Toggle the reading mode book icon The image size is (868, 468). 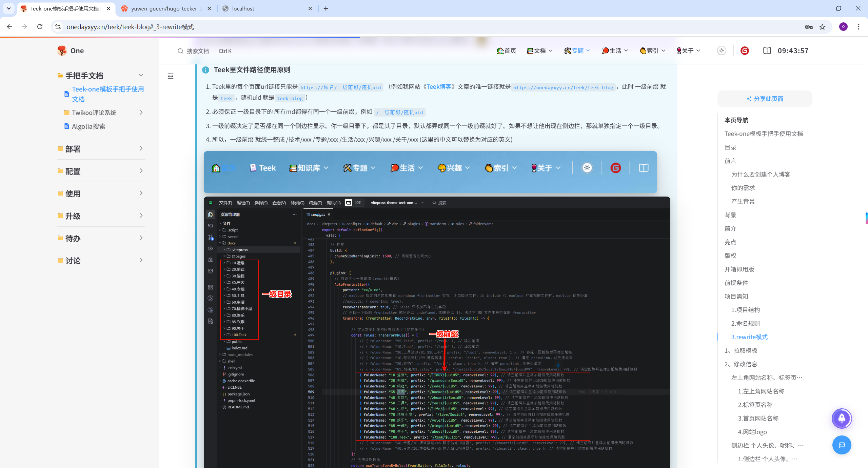point(767,51)
